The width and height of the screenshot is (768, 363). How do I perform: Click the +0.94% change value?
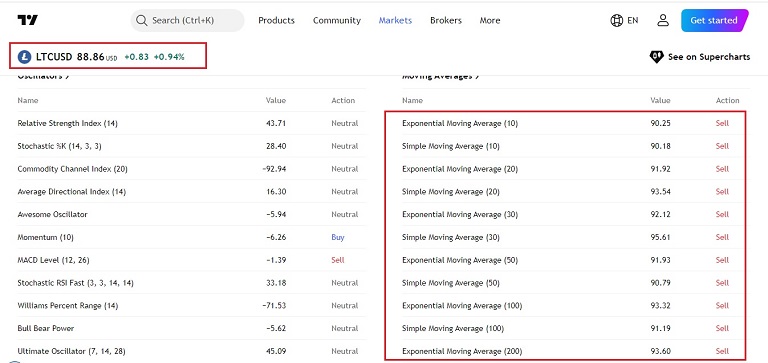(169, 57)
